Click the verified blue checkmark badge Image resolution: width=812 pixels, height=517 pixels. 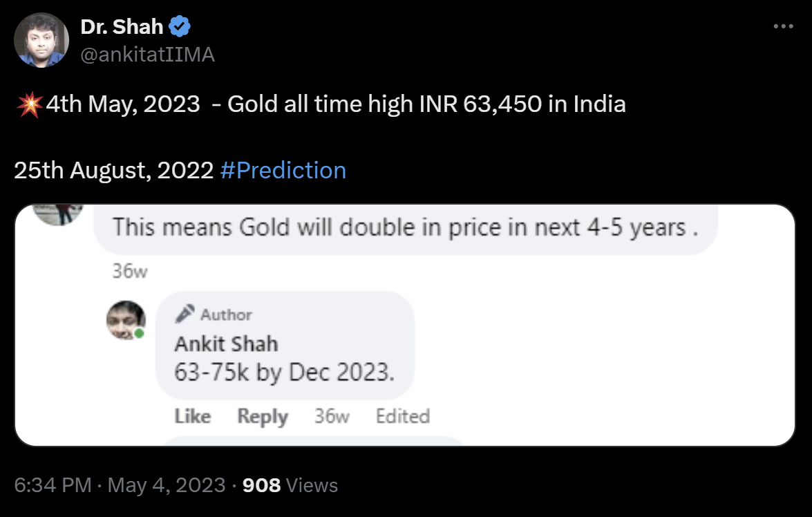179,26
